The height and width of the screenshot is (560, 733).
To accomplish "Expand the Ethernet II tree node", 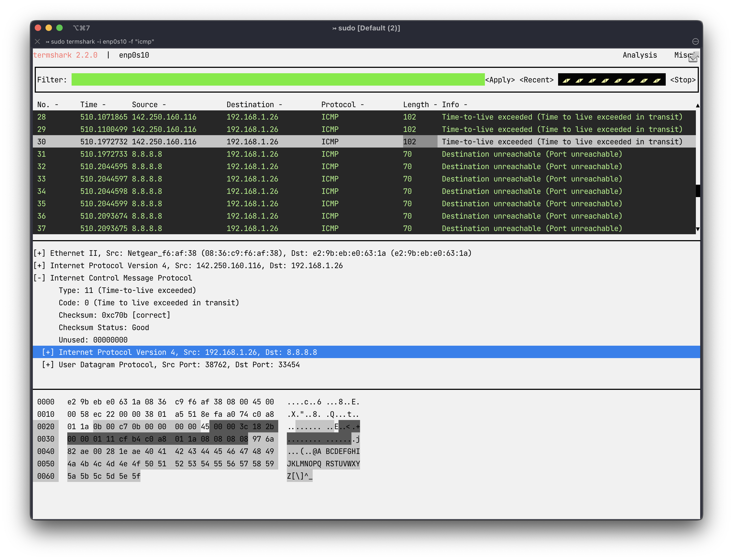I will pos(39,253).
